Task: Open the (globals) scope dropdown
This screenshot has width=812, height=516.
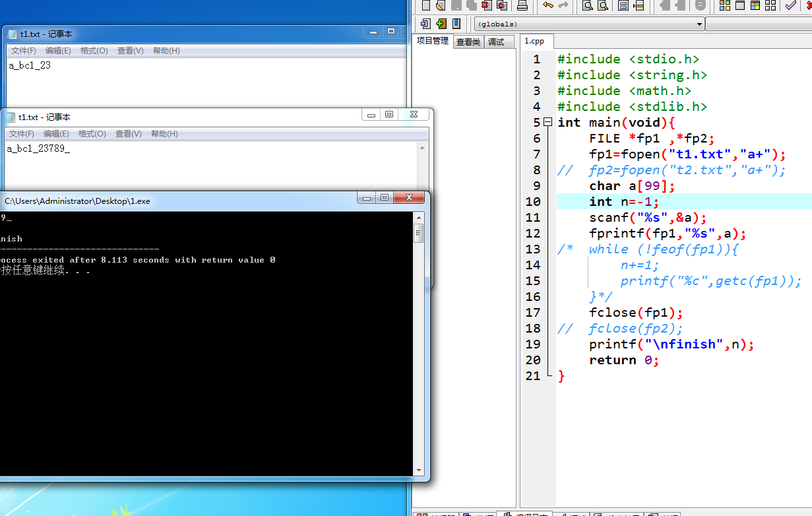Action: tap(589, 24)
